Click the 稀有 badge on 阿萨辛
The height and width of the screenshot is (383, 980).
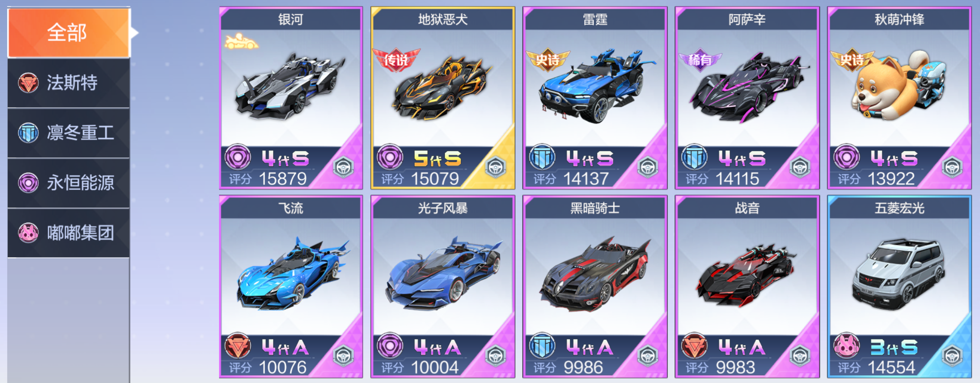(700, 59)
